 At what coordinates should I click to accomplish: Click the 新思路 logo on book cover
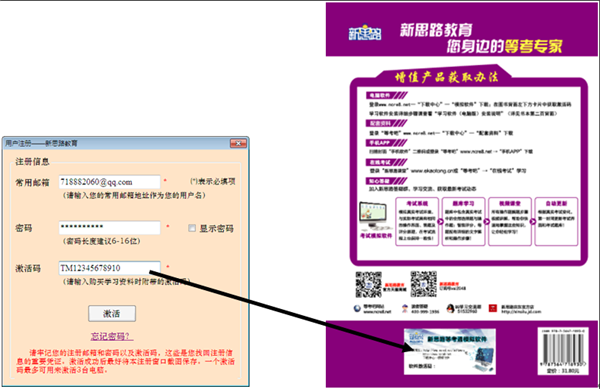(x=365, y=33)
